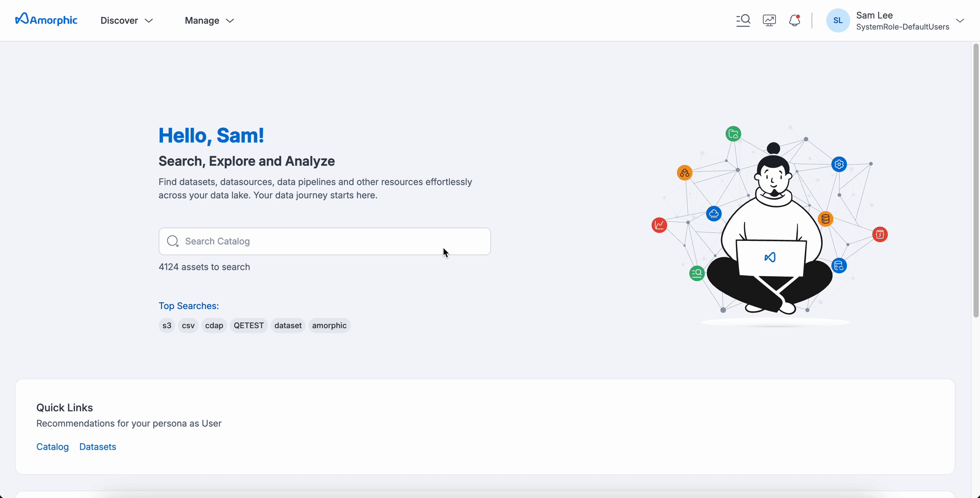Viewport: 980px width, 498px height.
Task: Select the QETEST top search tag
Action: click(249, 326)
